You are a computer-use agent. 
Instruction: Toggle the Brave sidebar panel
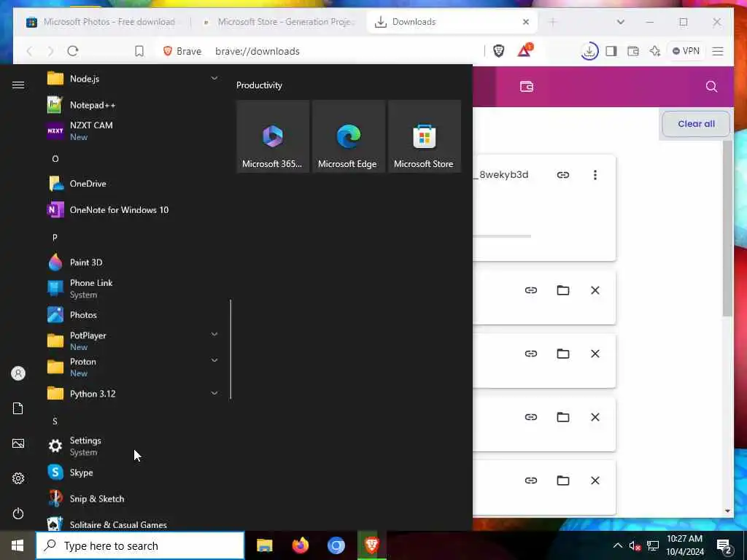pyautogui.click(x=611, y=51)
